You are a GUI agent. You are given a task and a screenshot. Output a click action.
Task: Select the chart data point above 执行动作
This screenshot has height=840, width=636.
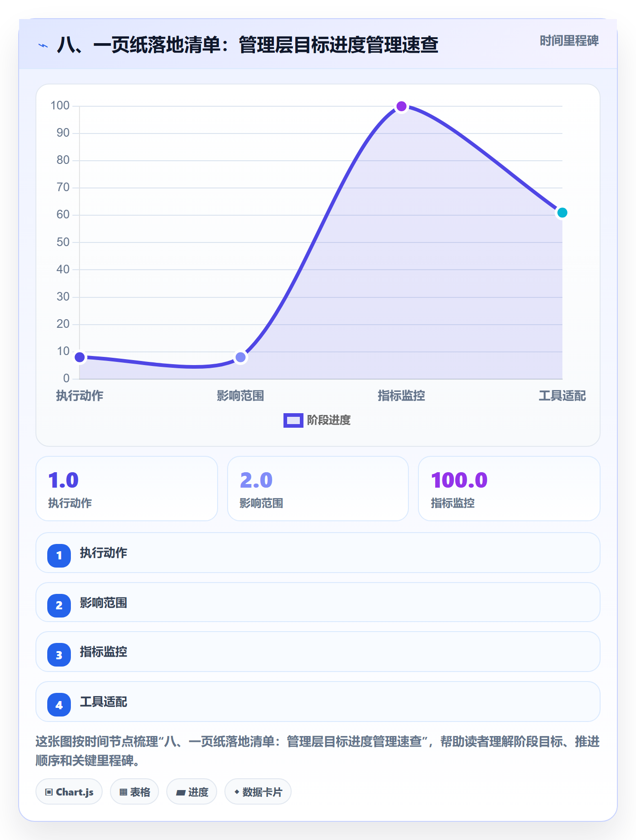coord(79,357)
